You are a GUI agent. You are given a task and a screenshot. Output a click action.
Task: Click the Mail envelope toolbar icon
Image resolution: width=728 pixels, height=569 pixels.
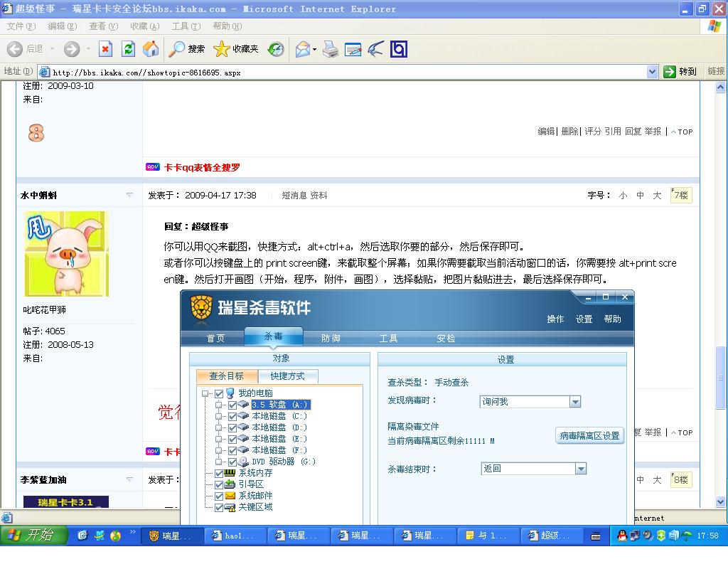click(x=303, y=49)
